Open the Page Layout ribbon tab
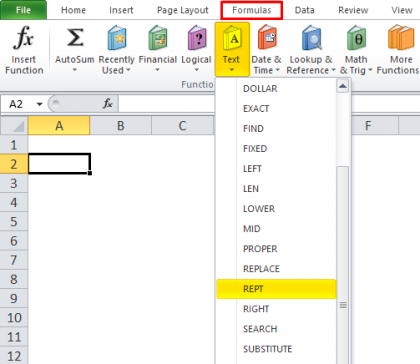Viewport: 420px width, 364px height. pyautogui.click(x=183, y=10)
